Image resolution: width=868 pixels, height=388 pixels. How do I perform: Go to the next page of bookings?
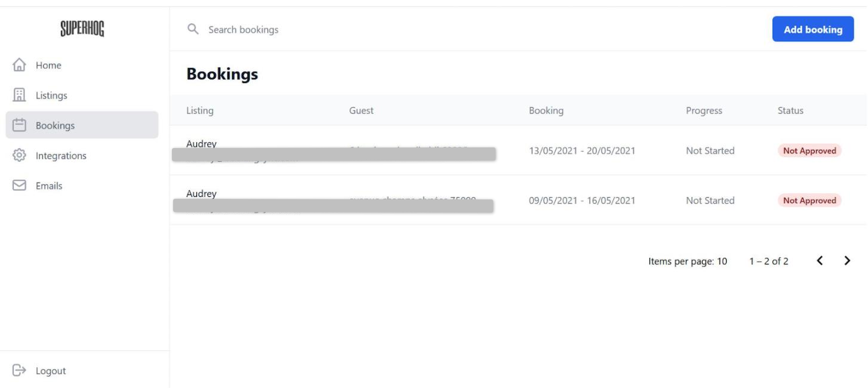click(x=847, y=260)
